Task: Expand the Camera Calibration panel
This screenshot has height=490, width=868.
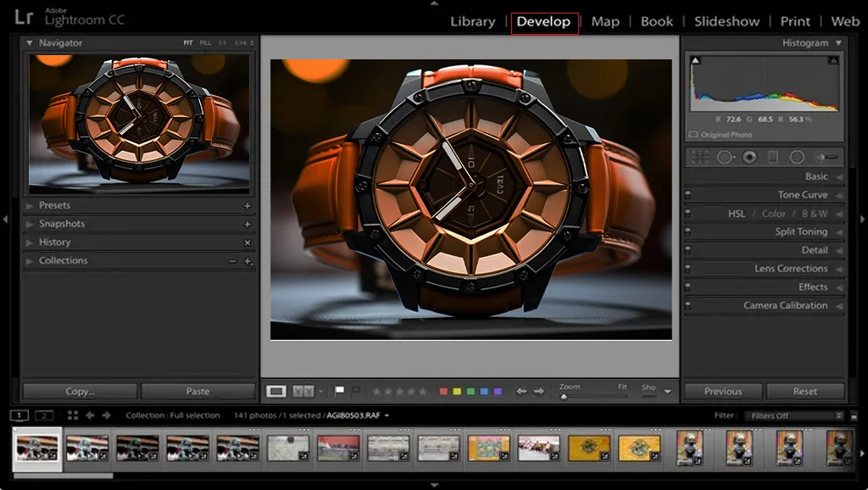Action: [x=839, y=306]
